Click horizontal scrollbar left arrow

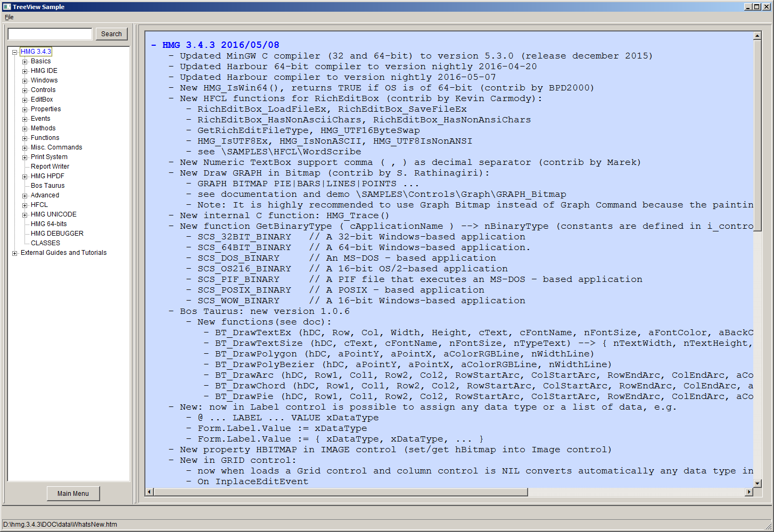click(x=149, y=492)
